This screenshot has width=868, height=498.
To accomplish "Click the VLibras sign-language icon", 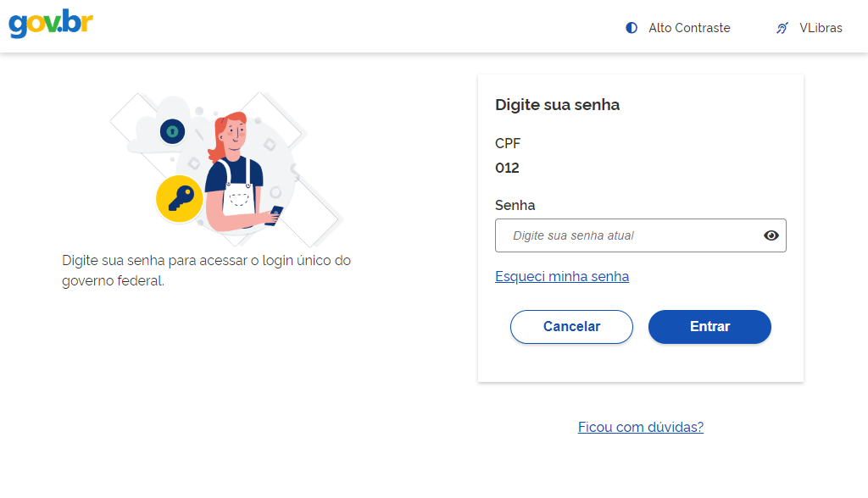I will (782, 28).
